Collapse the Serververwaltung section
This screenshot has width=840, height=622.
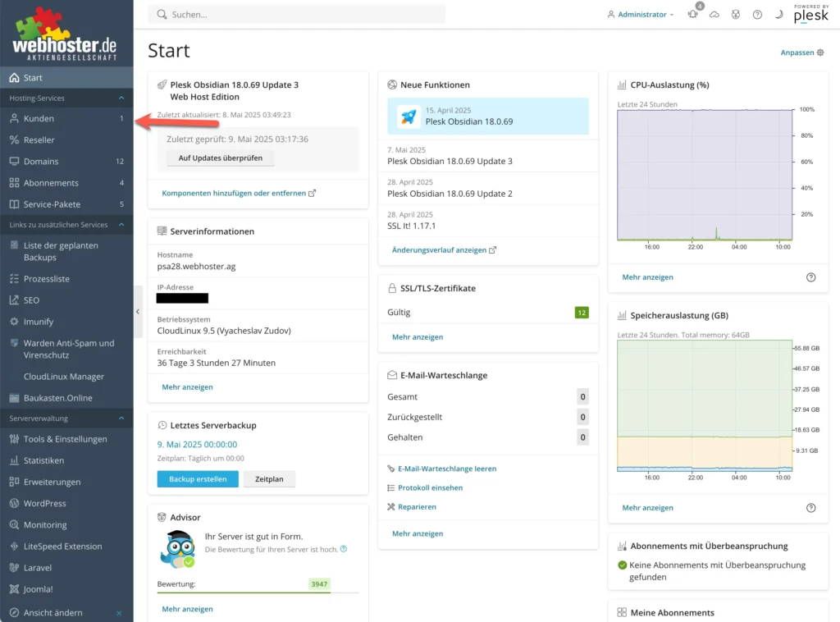[121, 418]
